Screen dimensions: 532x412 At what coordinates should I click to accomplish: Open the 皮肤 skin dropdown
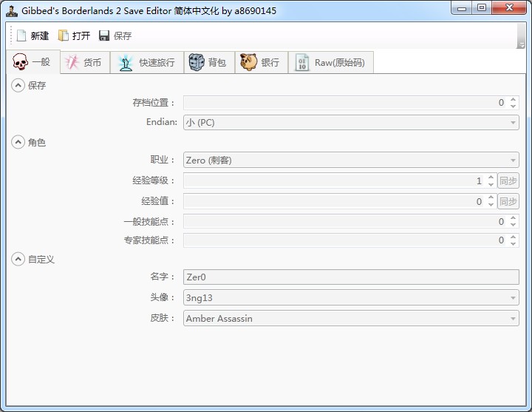click(351, 318)
